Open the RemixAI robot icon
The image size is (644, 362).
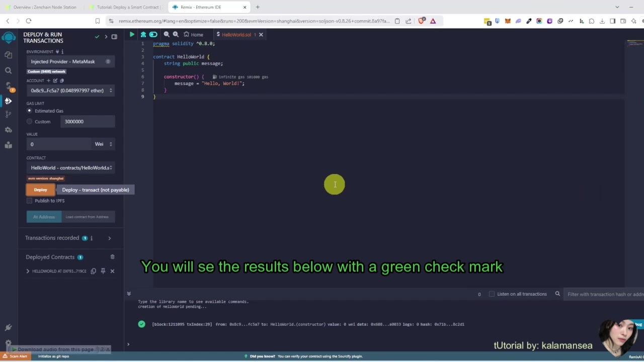143,35
